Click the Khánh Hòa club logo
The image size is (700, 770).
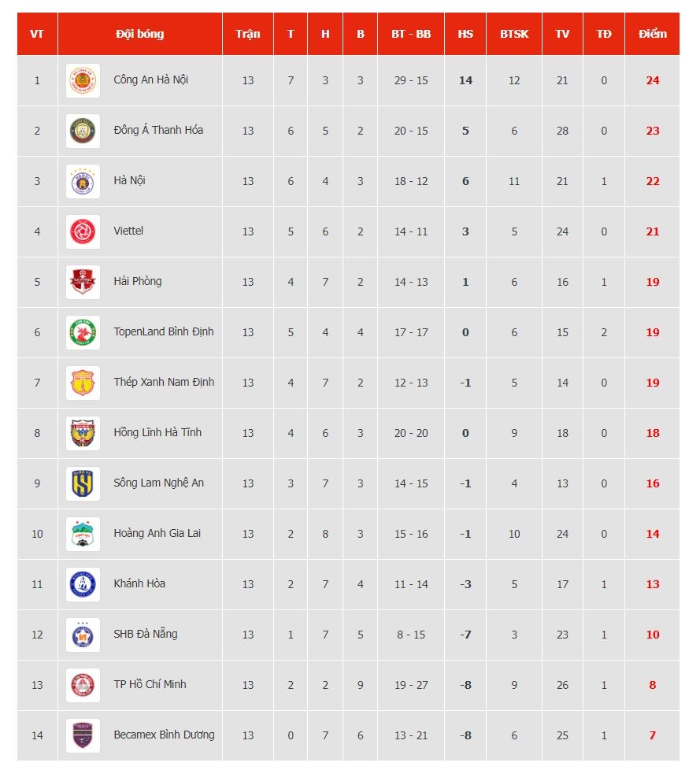coord(83,584)
